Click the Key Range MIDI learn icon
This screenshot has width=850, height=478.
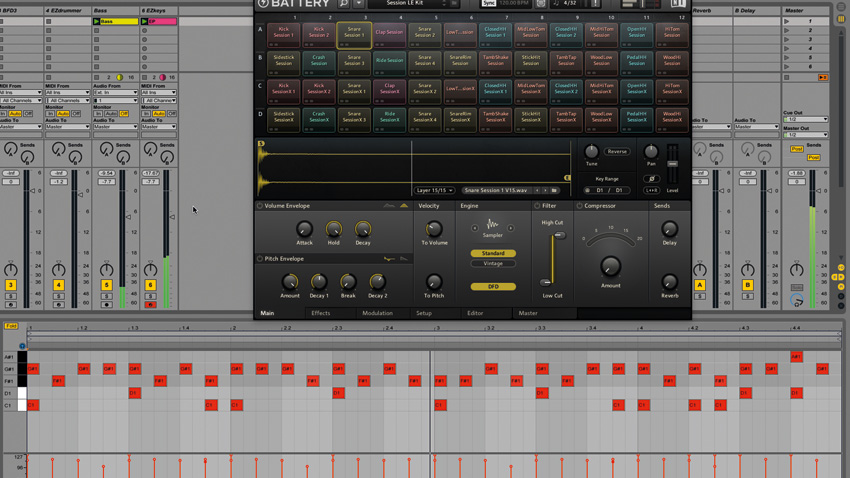click(x=587, y=190)
